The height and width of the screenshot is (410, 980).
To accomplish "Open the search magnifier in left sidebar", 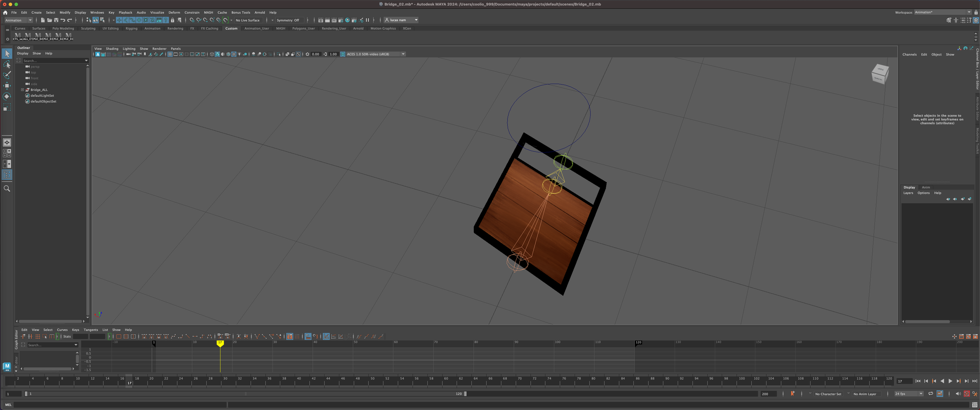I will [x=7, y=188].
